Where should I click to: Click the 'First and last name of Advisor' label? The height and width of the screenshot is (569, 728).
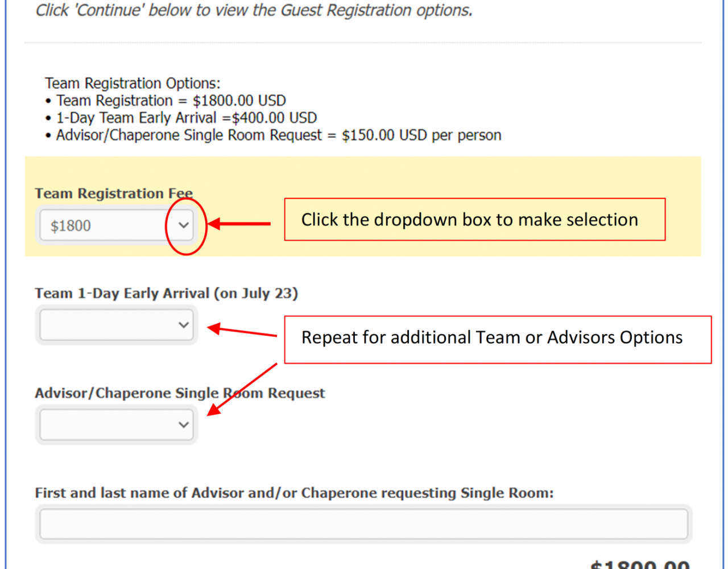pos(294,493)
